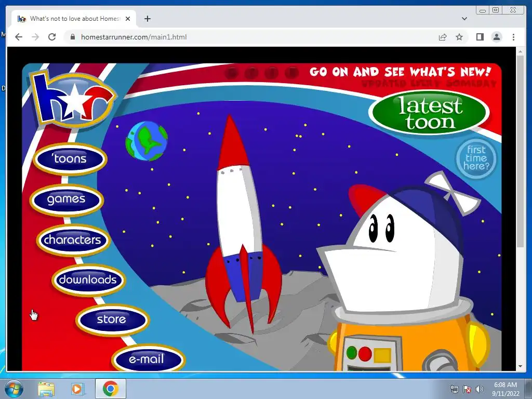This screenshot has height=399, width=532.
Task: Open the 'toons menu button
Action: point(70,158)
